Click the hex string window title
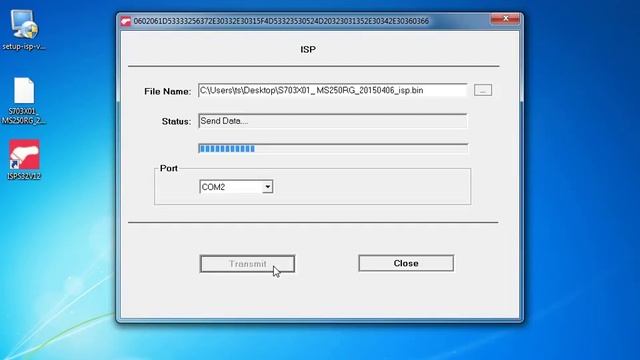 coord(281,21)
